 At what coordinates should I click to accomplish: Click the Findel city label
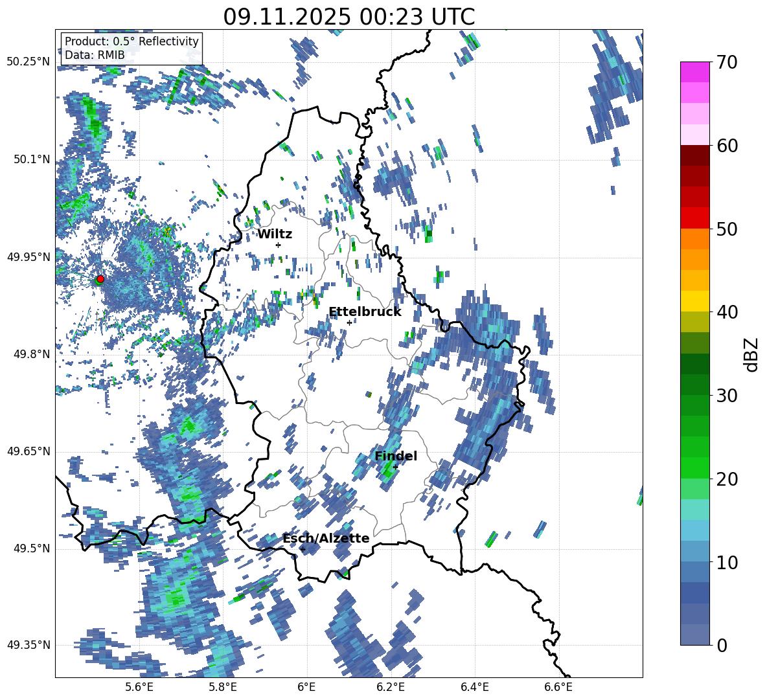(x=396, y=456)
